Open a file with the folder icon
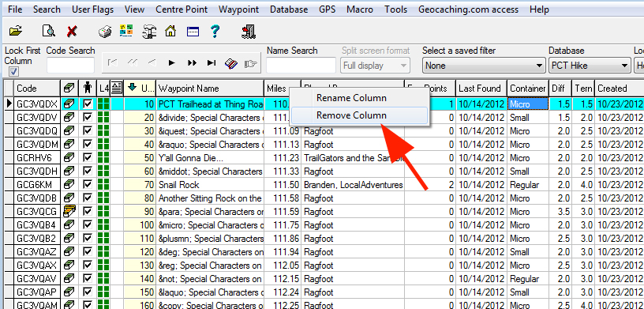644x309 pixels. (x=16, y=31)
